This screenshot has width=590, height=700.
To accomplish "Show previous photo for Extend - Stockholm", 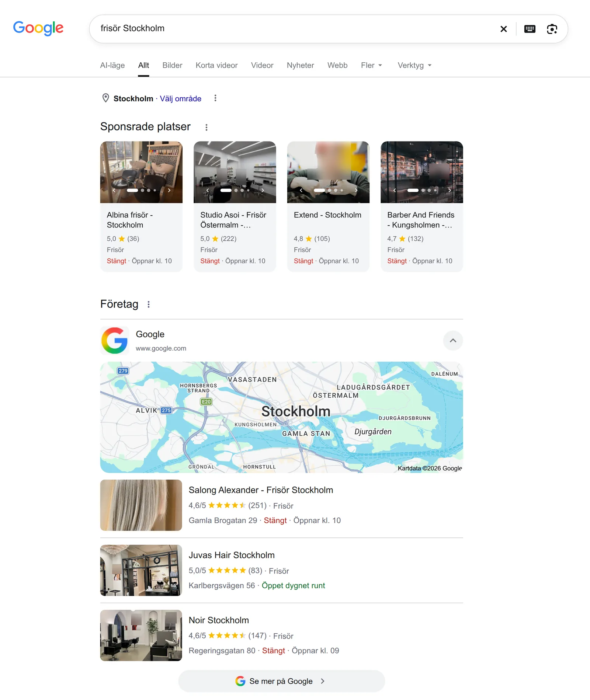I will 301,190.
